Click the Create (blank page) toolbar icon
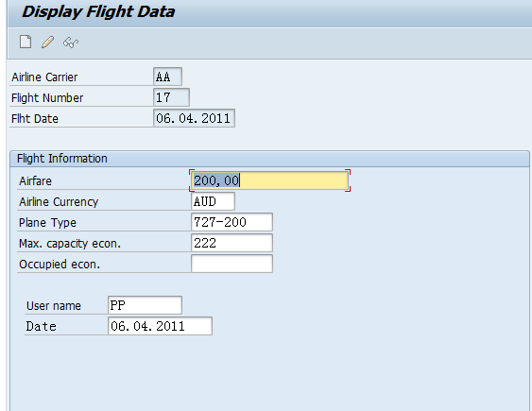 click(x=26, y=43)
